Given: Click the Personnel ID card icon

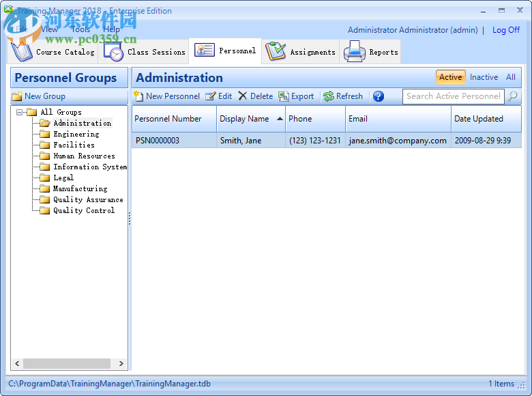Looking at the screenshot, I should pyautogui.click(x=204, y=51).
